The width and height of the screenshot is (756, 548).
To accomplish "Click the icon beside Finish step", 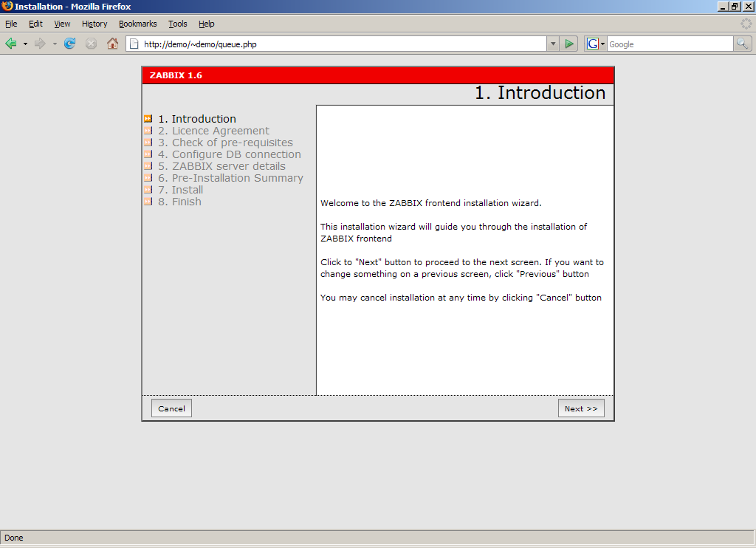I will [148, 201].
